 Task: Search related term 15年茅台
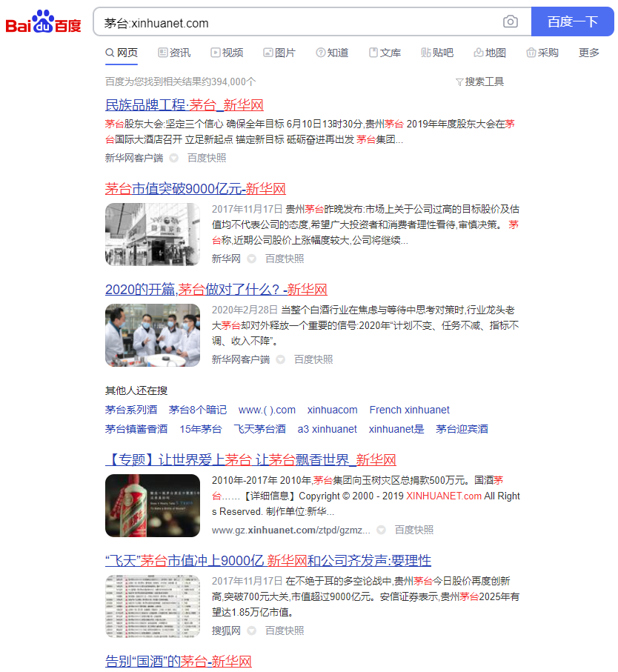click(x=201, y=429)
